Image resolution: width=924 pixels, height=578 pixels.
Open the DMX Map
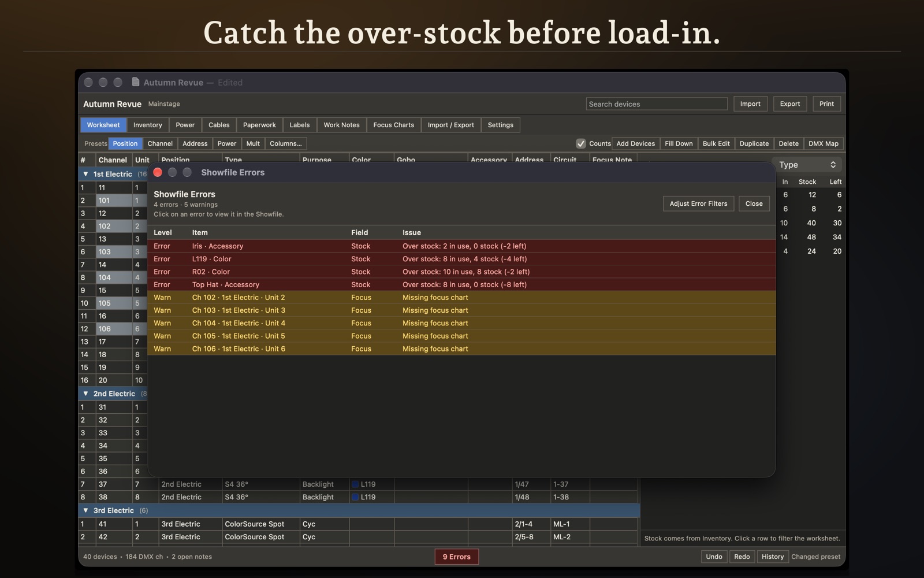click(824, 143)
